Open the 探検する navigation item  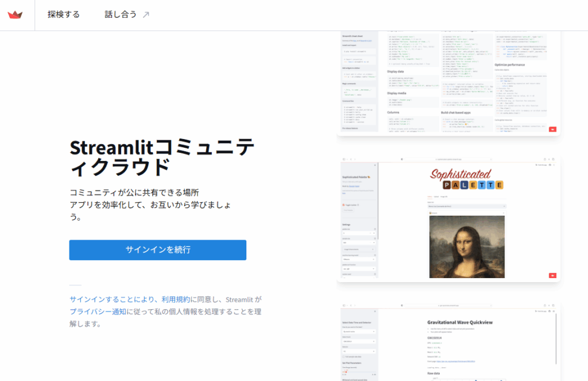pyautogui.click(x=63, y=14)
